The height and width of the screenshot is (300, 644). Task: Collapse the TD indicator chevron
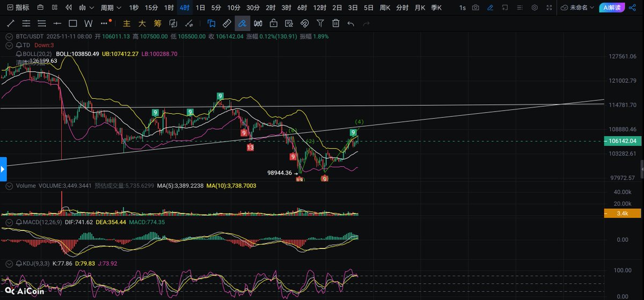pyautogui.click(x=9, y=45)
